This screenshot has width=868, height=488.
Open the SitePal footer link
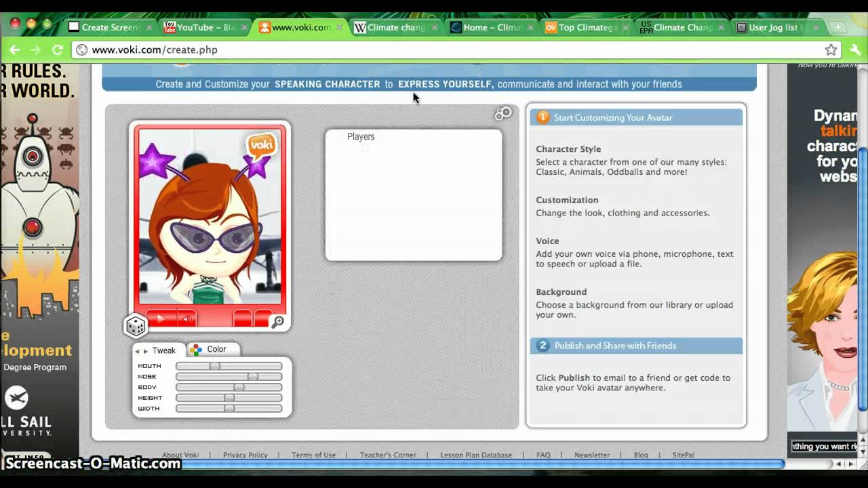(683, 455)
